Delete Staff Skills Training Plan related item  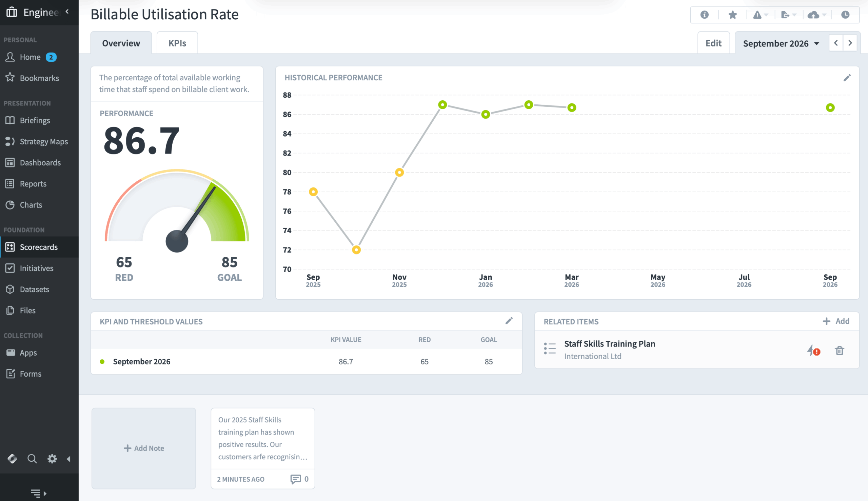pyautogui.click(x=839, y=350)
